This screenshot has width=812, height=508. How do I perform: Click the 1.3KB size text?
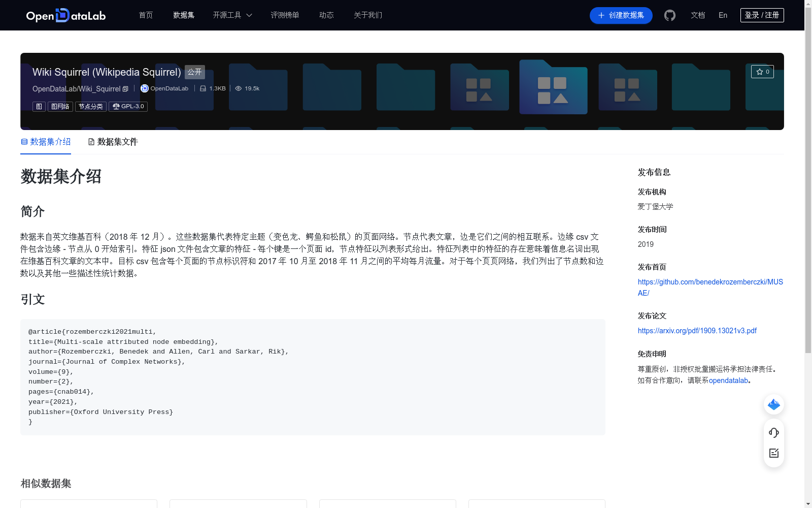(217, 88)
